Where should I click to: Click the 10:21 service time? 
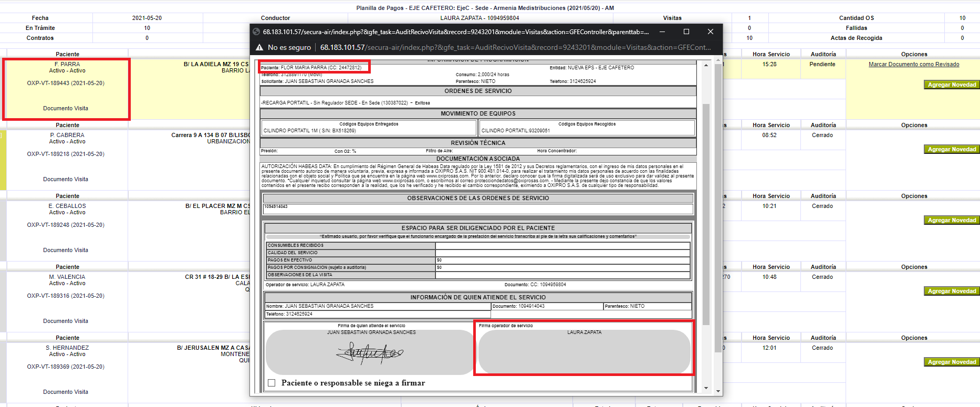(769, 206)
